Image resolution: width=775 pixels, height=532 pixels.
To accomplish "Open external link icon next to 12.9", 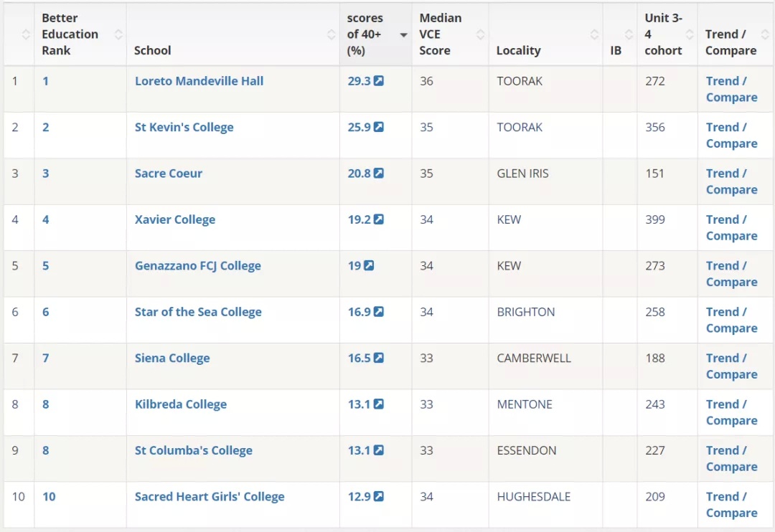I will tap(379, 496).
